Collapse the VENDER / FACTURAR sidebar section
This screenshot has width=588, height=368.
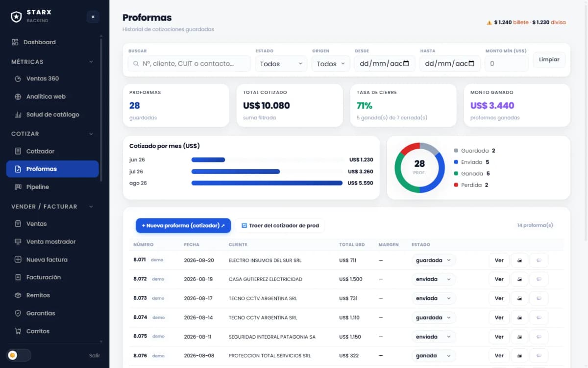[91, 207]
